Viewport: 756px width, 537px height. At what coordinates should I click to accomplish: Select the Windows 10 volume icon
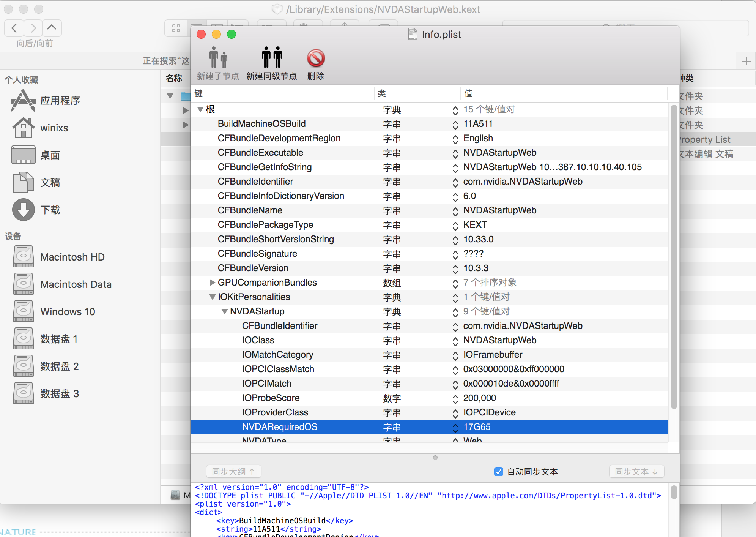tap(68, 311)
